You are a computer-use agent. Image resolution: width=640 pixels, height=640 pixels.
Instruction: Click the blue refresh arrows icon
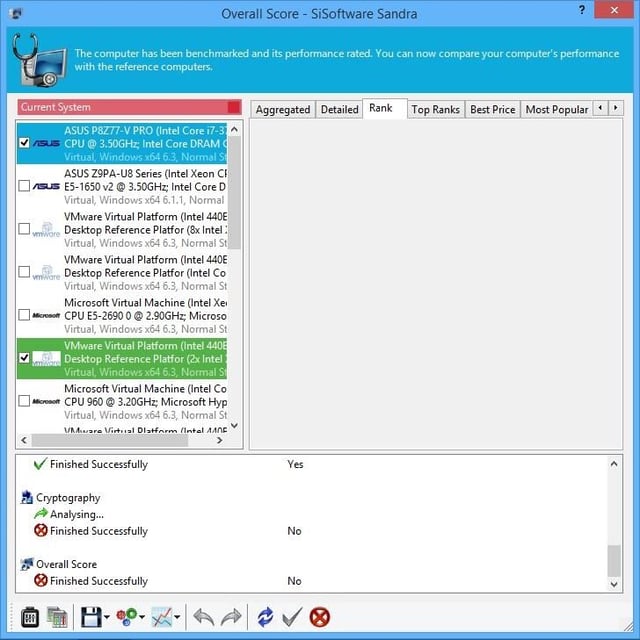point(265,617)
